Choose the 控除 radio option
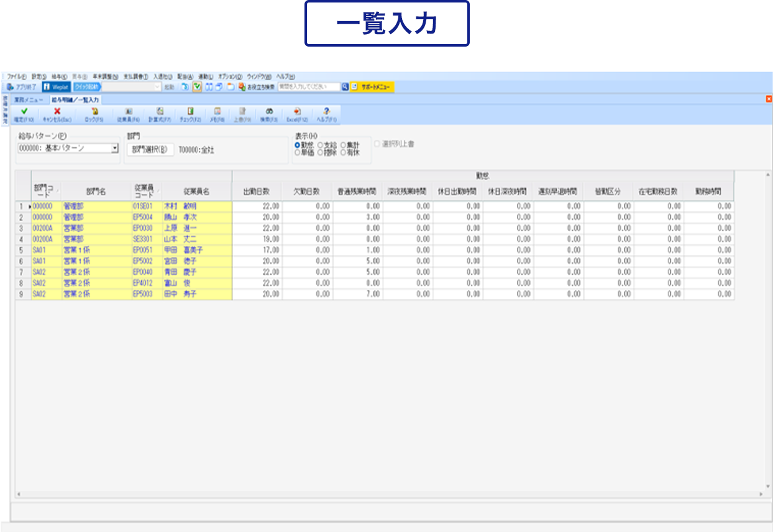 321,153
